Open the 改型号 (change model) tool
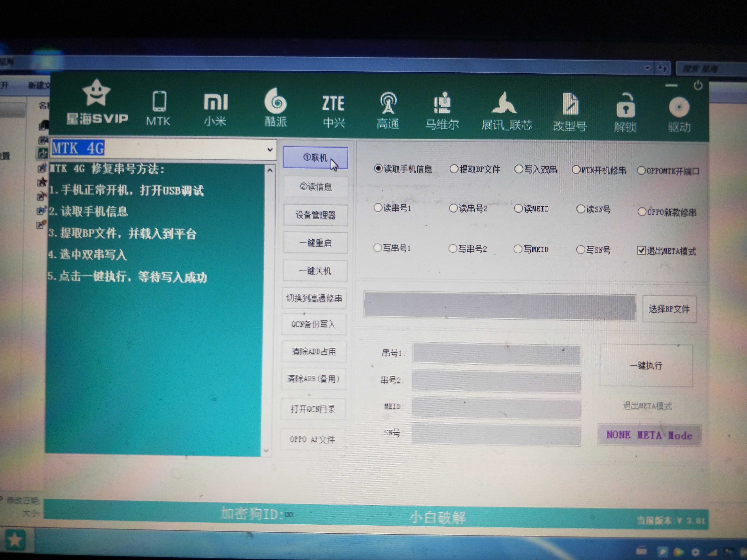The width and height of the screenshot is (747, 560). 570,108
